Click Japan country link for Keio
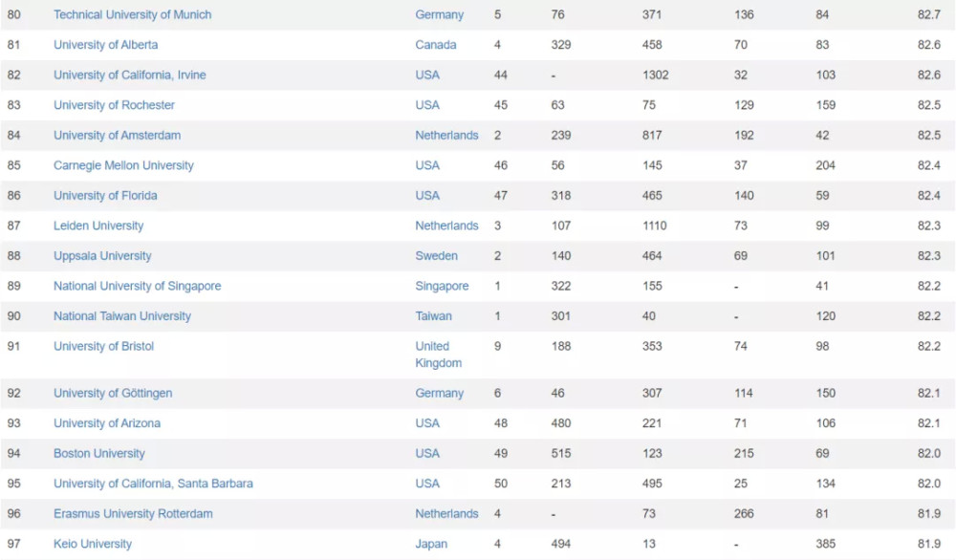The height and width of the screenshot is (560, 956). click(x=430, y=544)
